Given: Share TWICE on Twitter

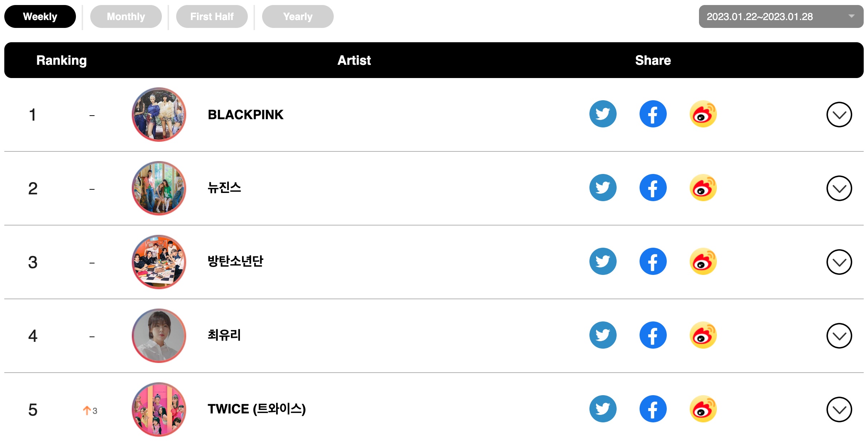Looking at the screenshot, I should tap(603, 409).
